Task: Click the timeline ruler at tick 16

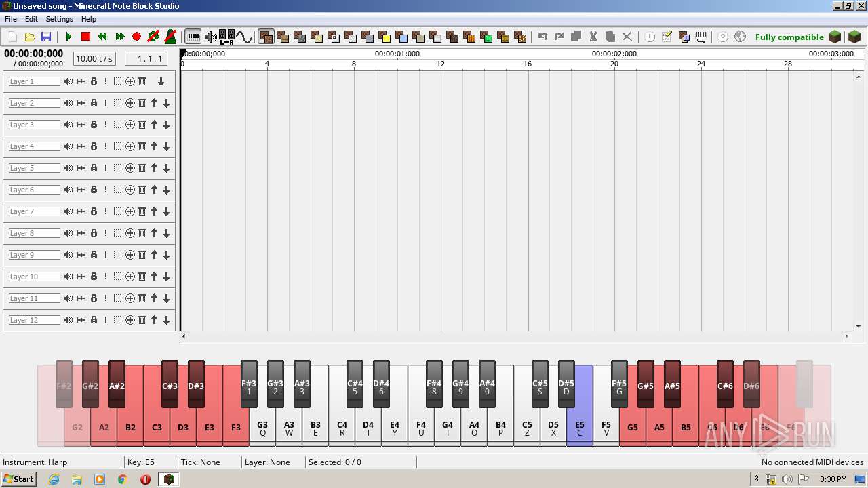Action: [527, 64]
